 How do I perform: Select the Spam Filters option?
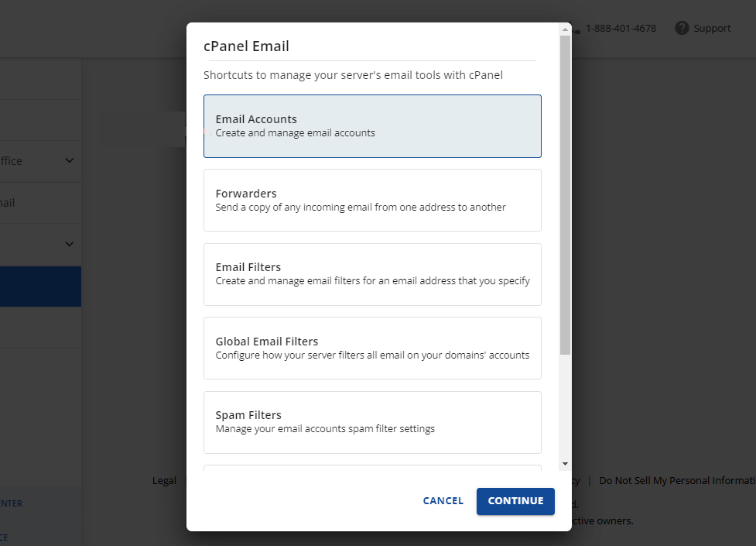372,421
